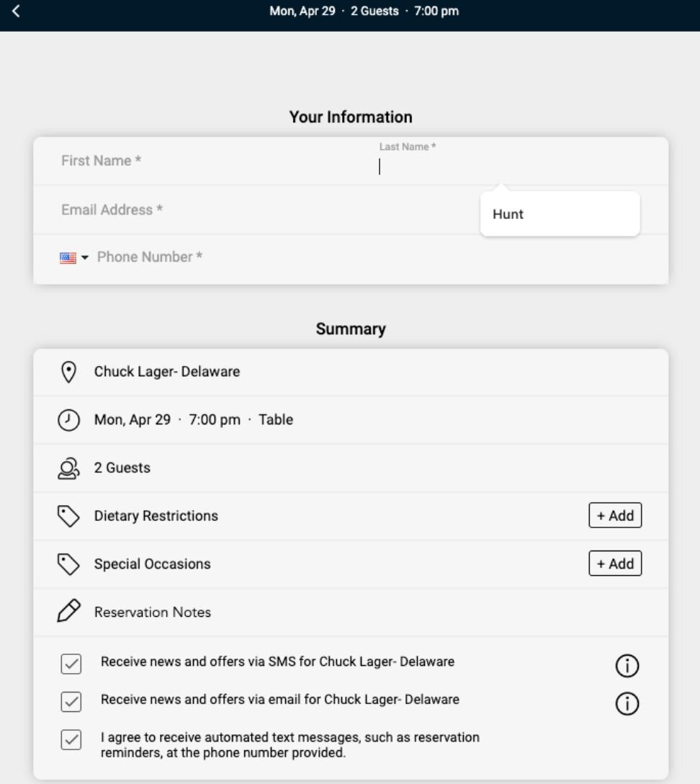Screen dimensions: 700x784
Task: Add Dietary Restrictions
Action: 615,516
